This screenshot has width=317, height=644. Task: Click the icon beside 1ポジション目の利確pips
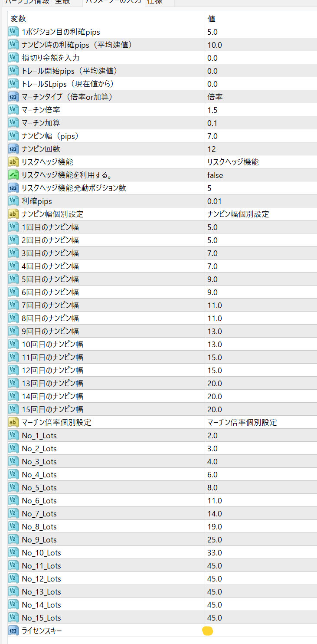13,32
